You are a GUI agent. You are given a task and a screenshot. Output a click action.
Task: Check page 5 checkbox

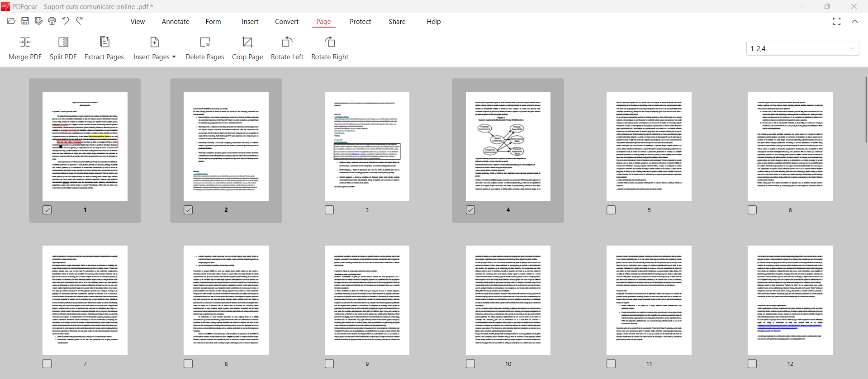(x=611, y=210)
